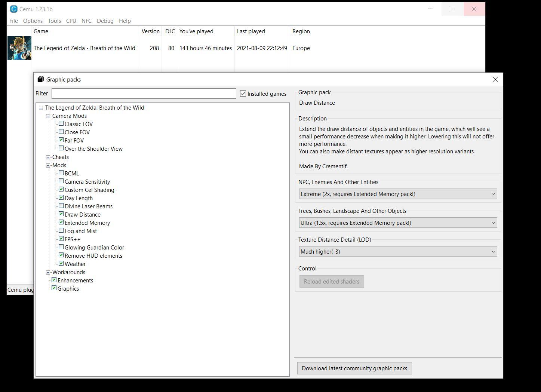
Task: Uncheck the FPS++ checkbox
Action: tap(61, 239)
